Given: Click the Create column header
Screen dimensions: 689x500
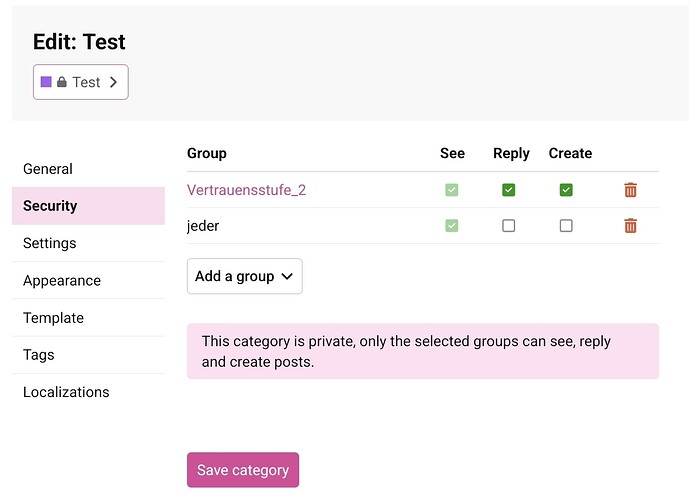Looking at the screenshot, I should (570, 153).
